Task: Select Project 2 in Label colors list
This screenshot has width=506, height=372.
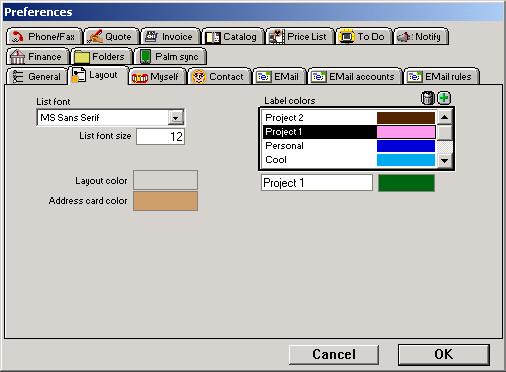Action: tap(349, 118)
